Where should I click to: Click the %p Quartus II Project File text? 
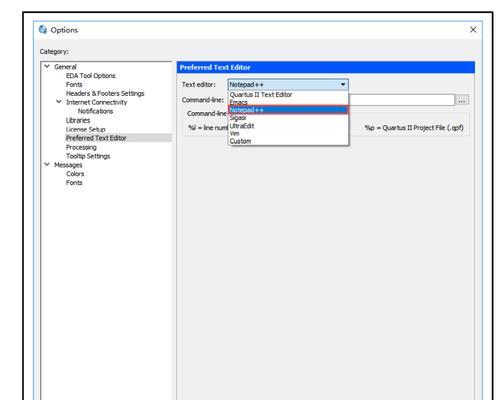[414, 128]
